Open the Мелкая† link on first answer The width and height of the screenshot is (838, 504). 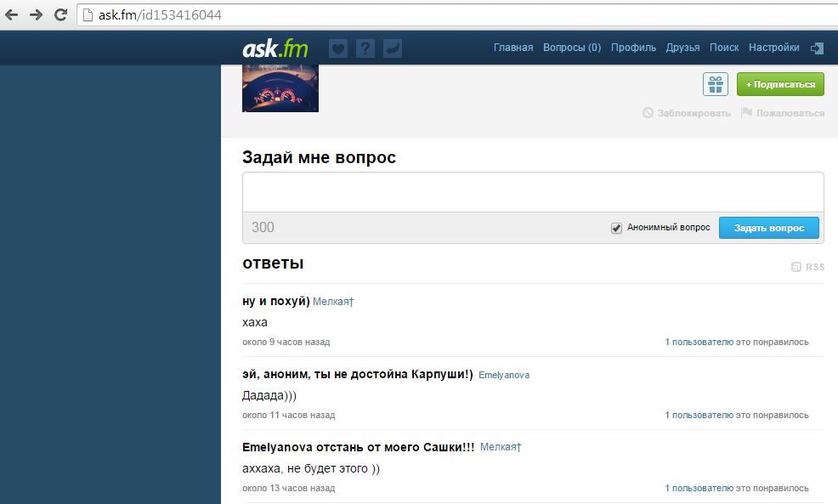(x=333, y=302)
